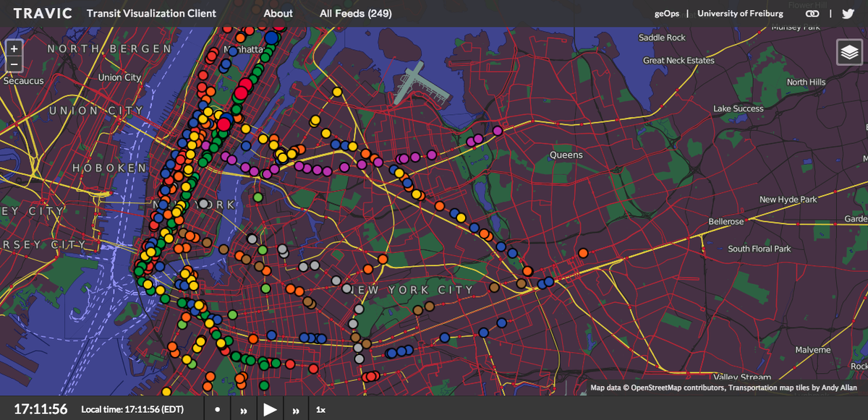Click the 1x playback speed indicator
This screenshot has width=868, height=420.
(x=320, y=410)
